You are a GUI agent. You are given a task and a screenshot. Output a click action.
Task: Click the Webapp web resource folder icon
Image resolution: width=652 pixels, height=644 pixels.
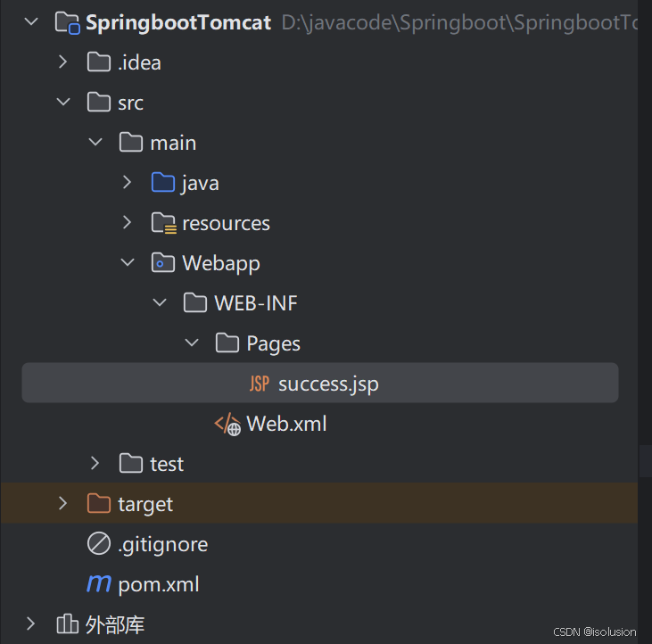point(163,263)
